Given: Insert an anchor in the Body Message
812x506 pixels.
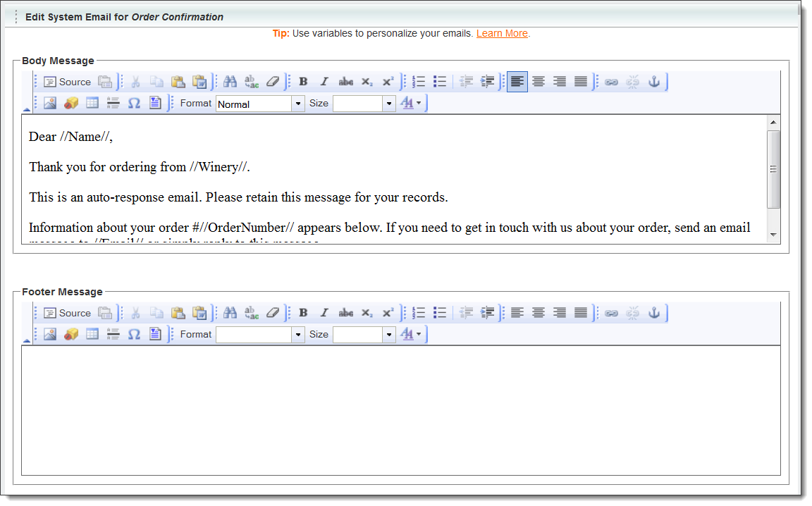Looking at the screenshot, I should click(x=653, y=81).
